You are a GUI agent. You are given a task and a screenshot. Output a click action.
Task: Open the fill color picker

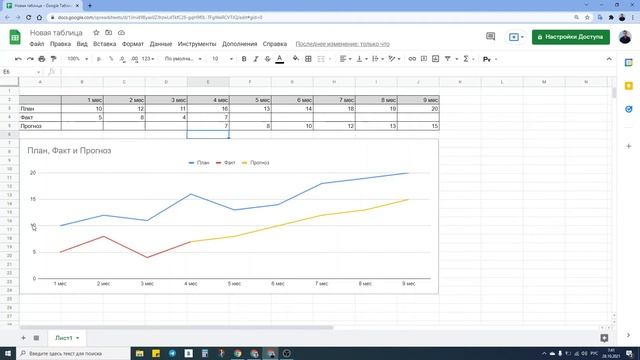[x=296, y=59]
